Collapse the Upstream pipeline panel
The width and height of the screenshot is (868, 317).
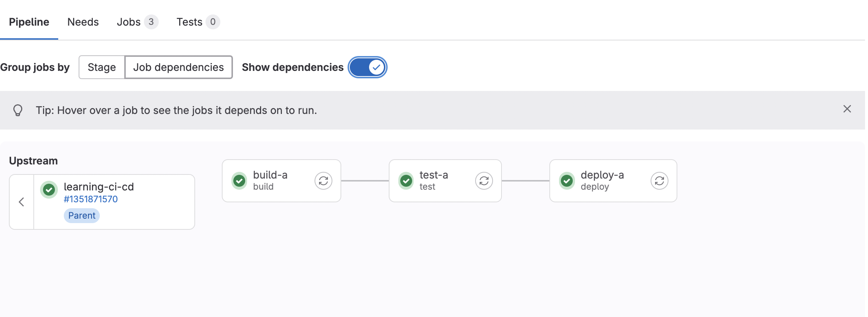[21, 202]
